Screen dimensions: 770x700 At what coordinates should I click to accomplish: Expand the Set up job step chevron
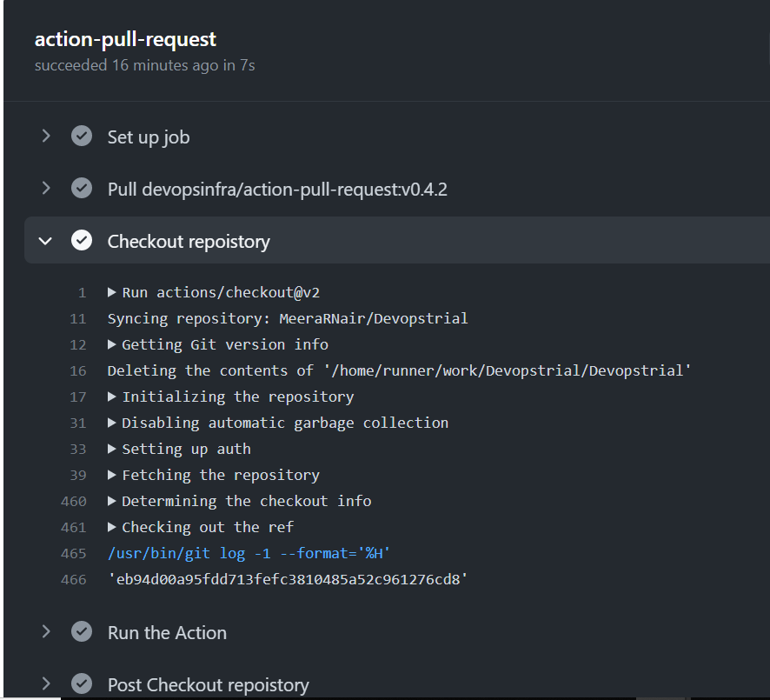[x=46, y=137]
